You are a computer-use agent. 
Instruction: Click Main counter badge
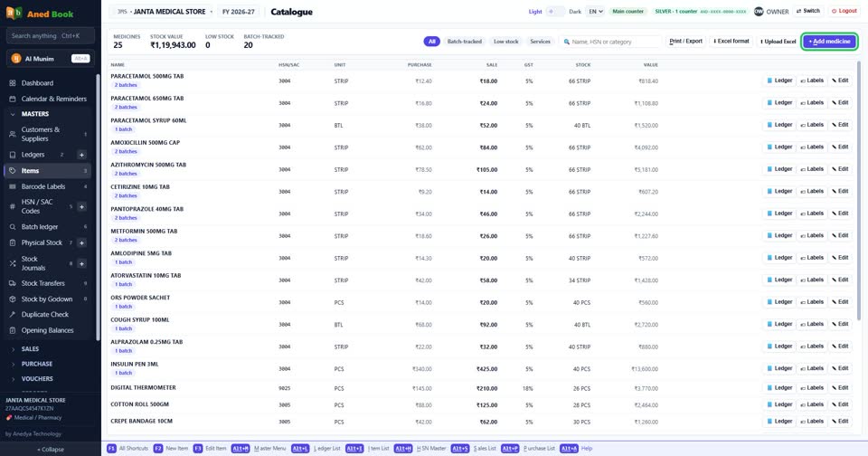[628, 11]
